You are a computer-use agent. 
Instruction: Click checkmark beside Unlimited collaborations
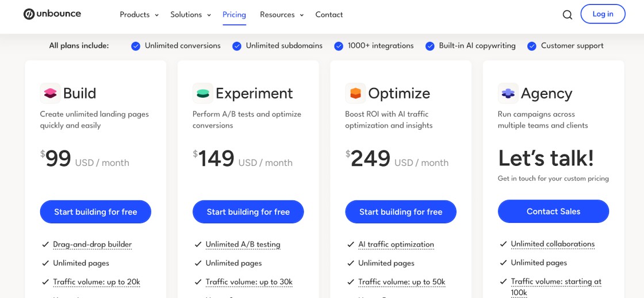coord(503,244)
